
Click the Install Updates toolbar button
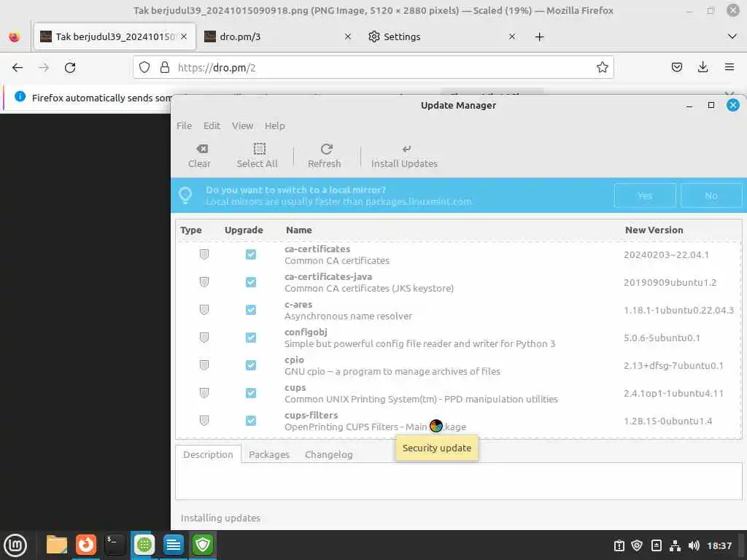[404, 156]
